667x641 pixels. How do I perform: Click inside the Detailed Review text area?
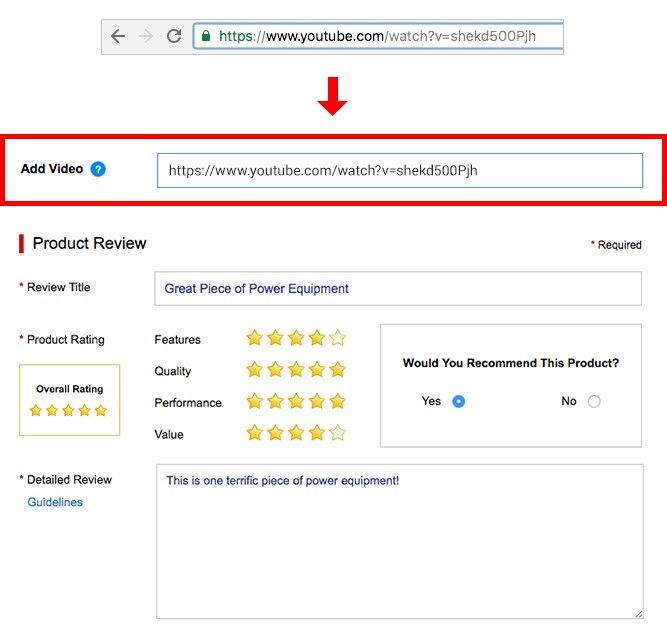click(399, 541)
